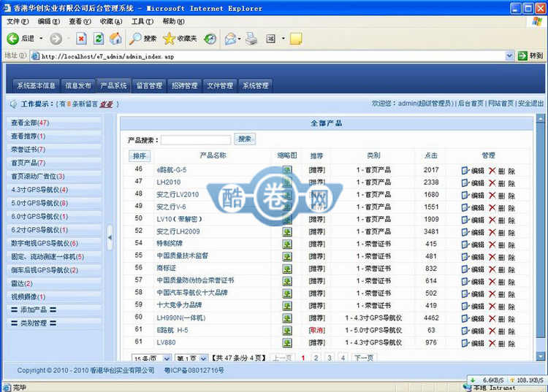548x392 pixels.
Task: Click the vertical scrollbar up arrow
Action: tap(540, 119)
